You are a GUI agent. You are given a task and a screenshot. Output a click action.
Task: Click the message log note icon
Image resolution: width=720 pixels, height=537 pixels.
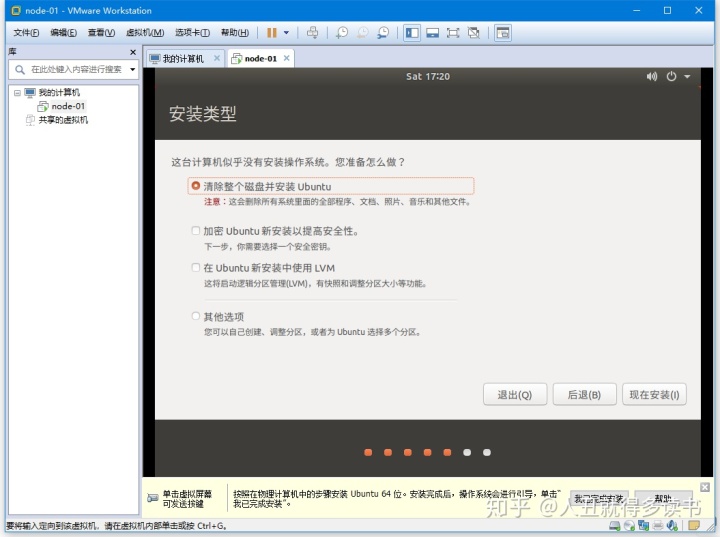(x=693, y=525)
